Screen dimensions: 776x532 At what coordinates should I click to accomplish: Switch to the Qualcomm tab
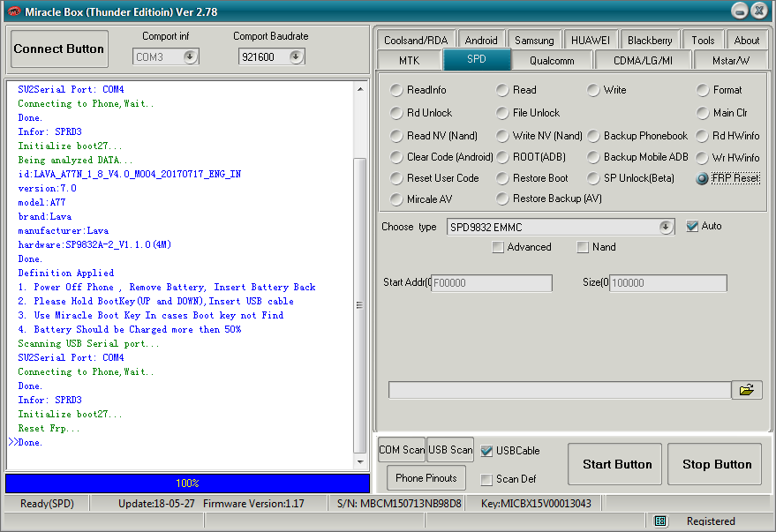(552, 60)
